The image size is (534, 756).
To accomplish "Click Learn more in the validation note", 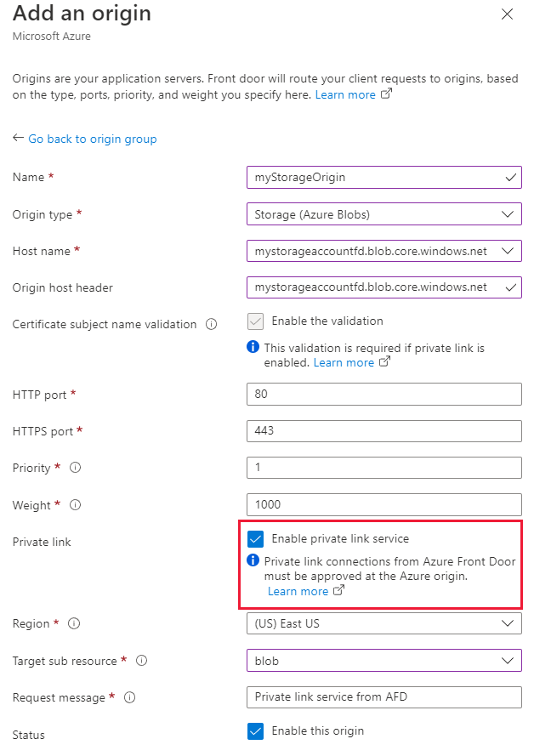I will (x=345, y=361).
